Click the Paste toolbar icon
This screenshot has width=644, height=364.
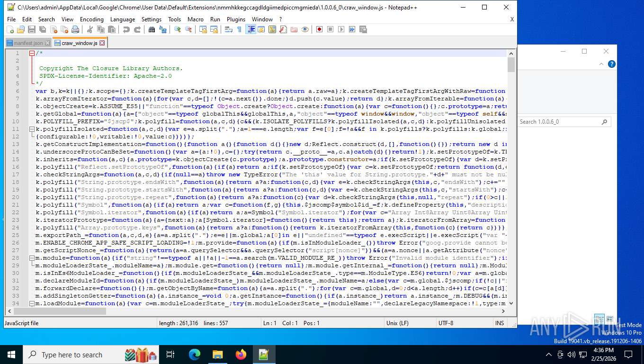click(112, 29)
